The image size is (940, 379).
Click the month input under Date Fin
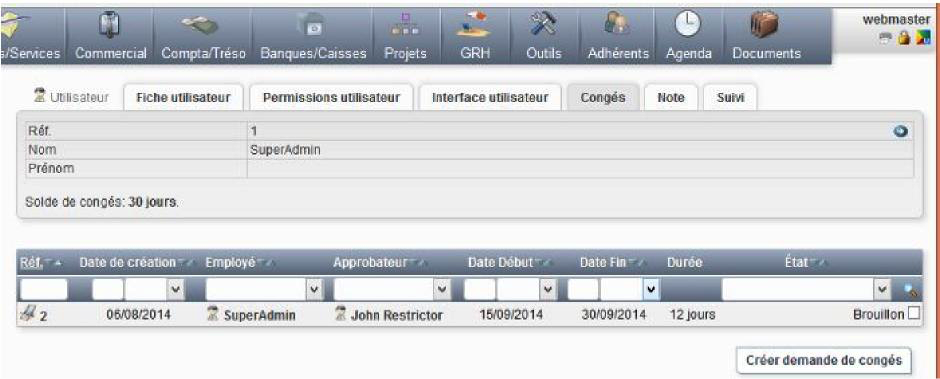pyautogui.click(x=583, y=290)
